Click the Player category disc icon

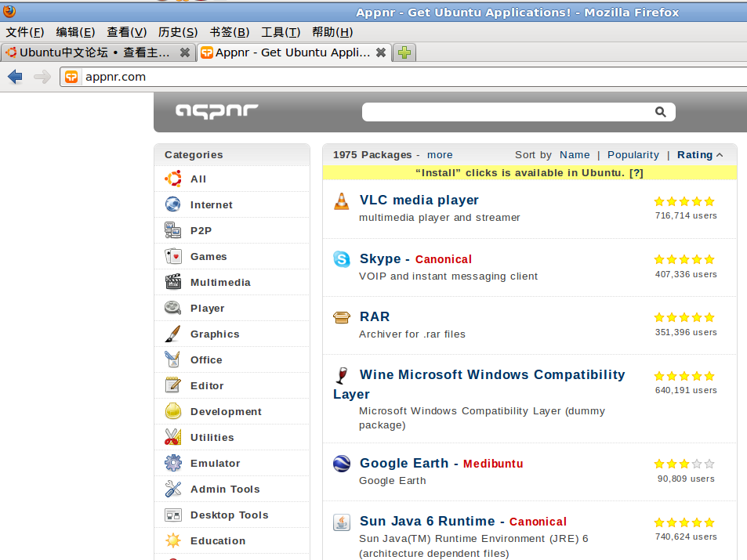tap(173, 308)
